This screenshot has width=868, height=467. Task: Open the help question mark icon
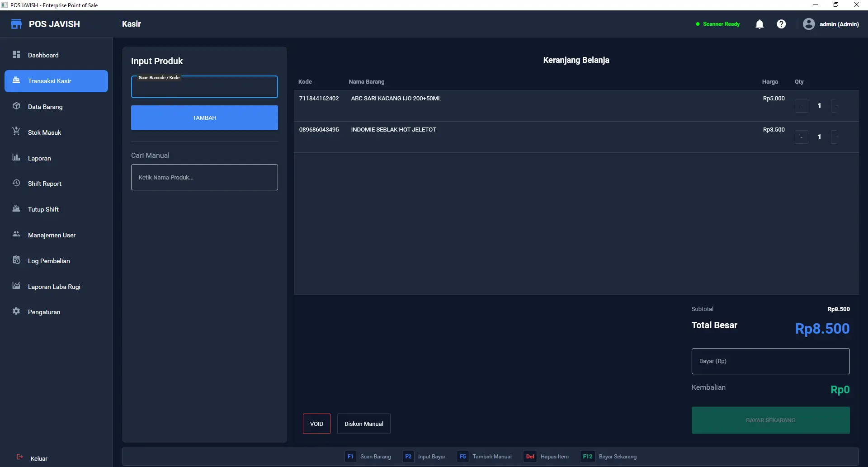[781, 24]
